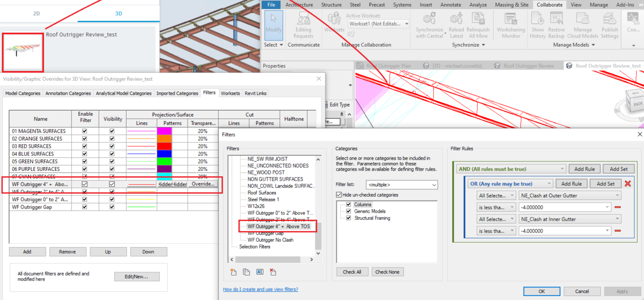Click the Add filter button

(27, 252)
